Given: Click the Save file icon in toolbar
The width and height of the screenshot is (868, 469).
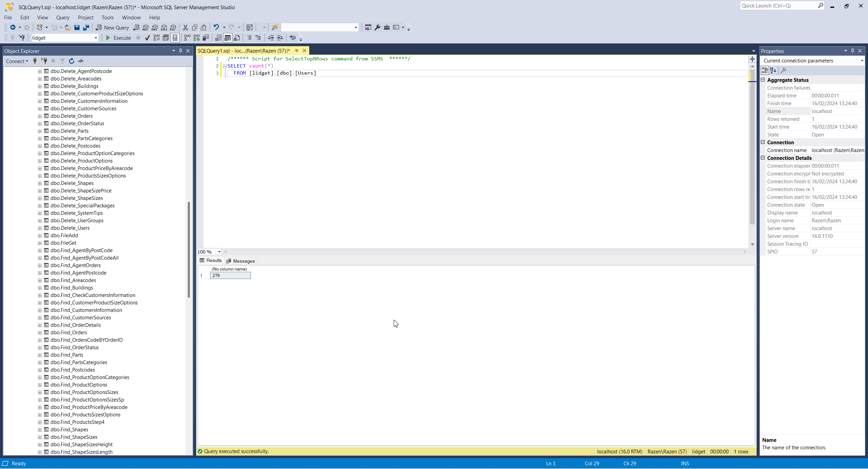Looking at the screenshot, I should tap(77, 27).
